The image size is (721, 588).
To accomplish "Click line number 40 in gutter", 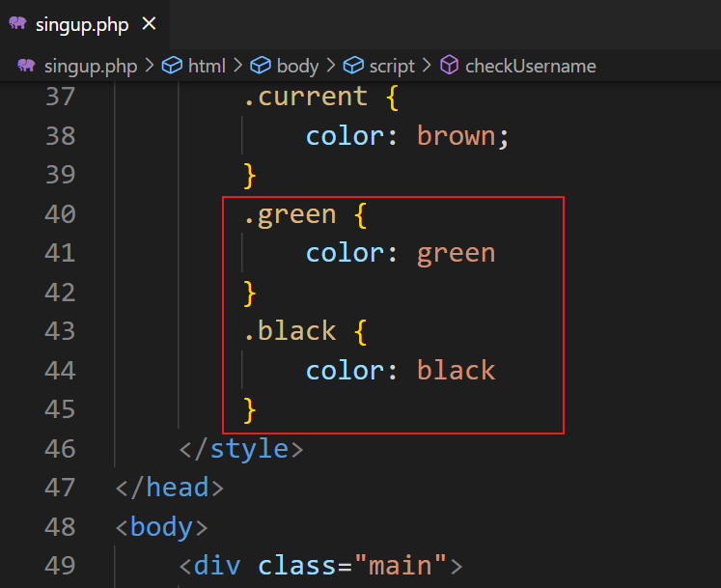I will coord(60,214).
